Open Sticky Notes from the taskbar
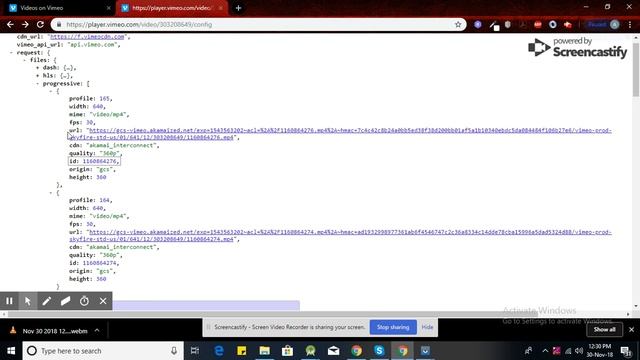 tap(242, 351)
